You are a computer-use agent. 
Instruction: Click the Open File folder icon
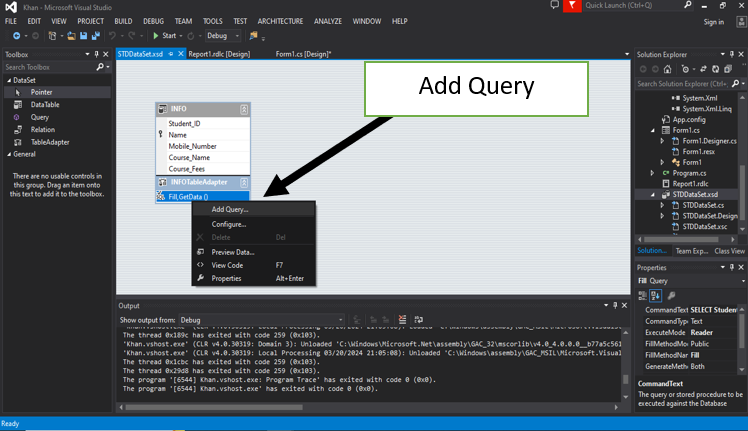[x=72, y=36]
